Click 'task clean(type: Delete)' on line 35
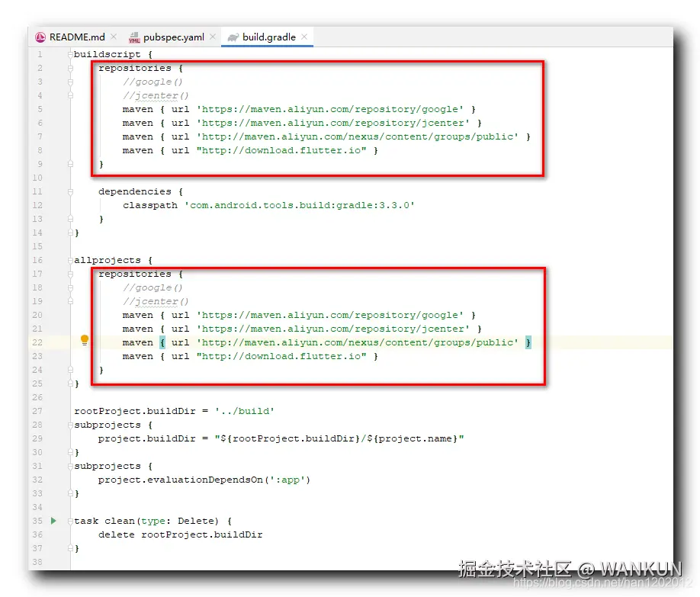Screen dimensions: 700x597 tap(146, 521)
